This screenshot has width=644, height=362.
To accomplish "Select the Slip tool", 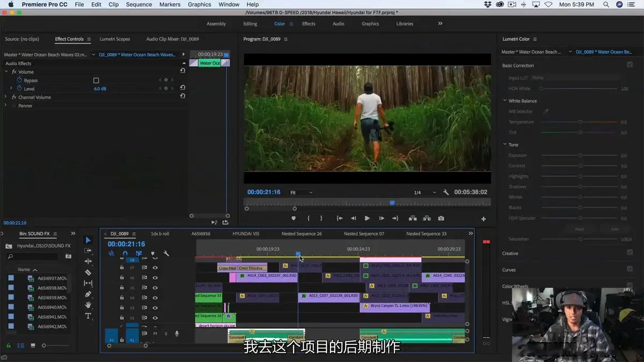I will click(88, 283).
